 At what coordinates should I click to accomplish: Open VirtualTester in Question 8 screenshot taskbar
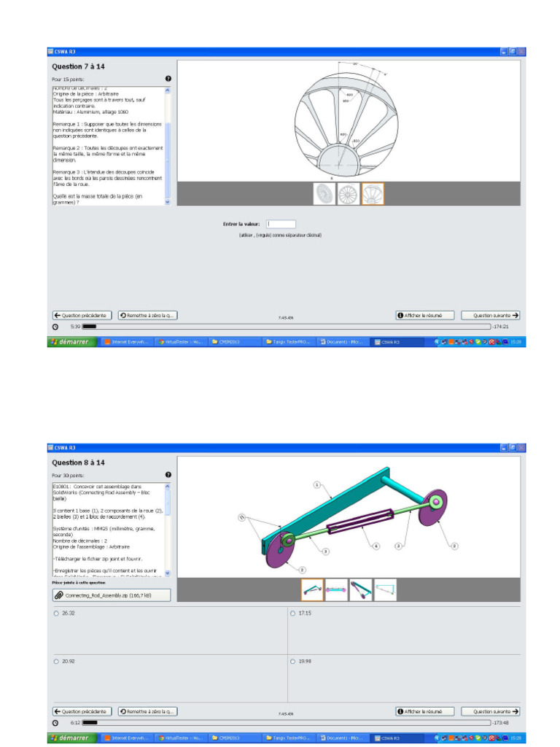point(181,738)
